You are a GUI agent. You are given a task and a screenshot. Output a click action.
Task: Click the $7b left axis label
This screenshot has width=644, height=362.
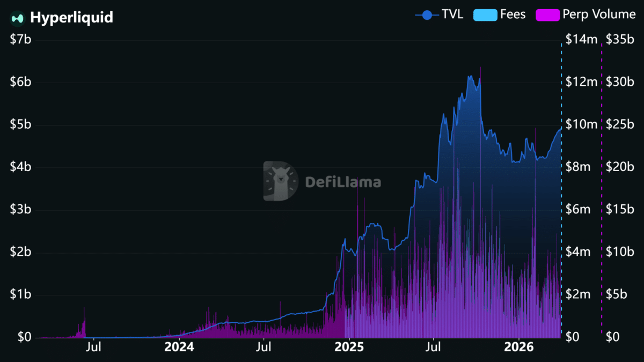20,40
